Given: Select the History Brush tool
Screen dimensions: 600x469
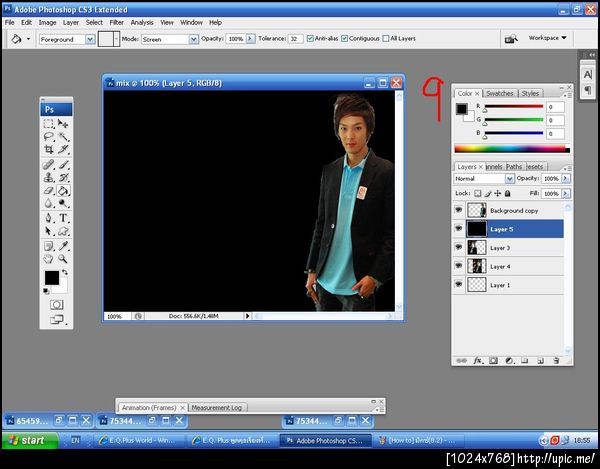Looking at the screenshot, I should pos(63,177).
